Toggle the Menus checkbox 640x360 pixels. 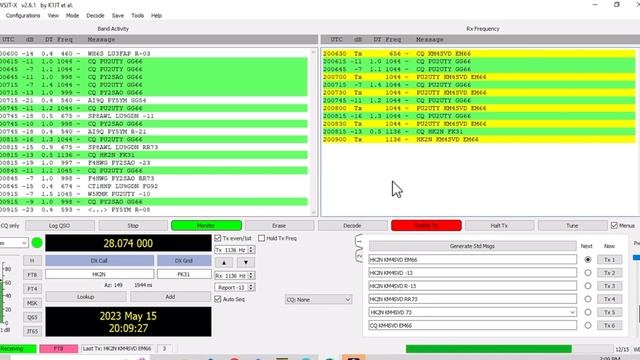(x=614, y=225)
